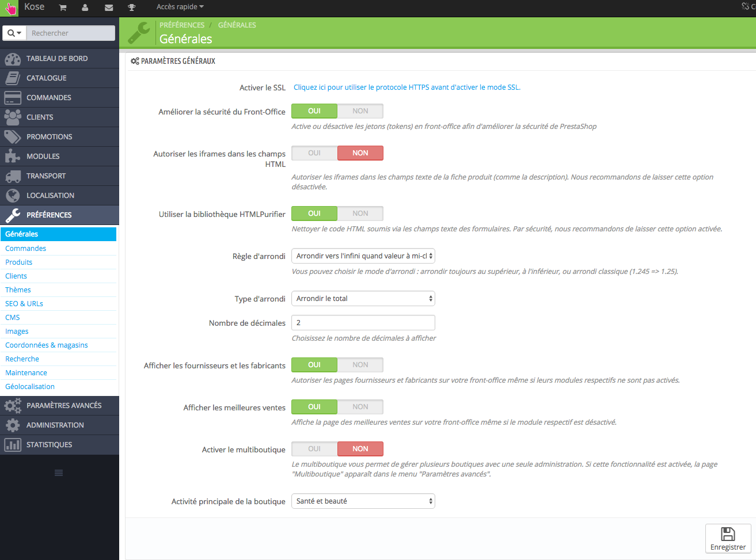
Task: Open Maintenance submenu item
Action: coord(26,373)
